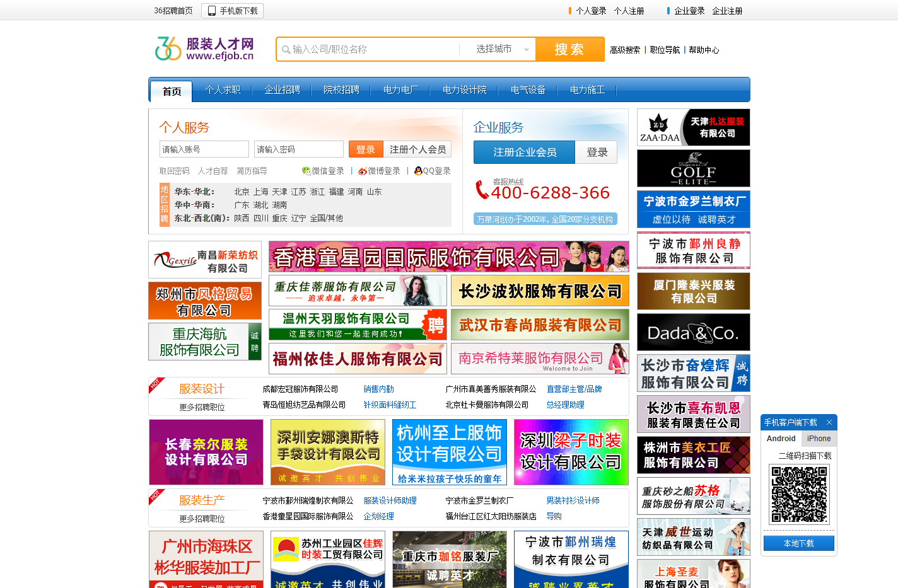898x588 pixels.
Task: Open the Dada & Co. sidebar ad
Action: point(694,332)
